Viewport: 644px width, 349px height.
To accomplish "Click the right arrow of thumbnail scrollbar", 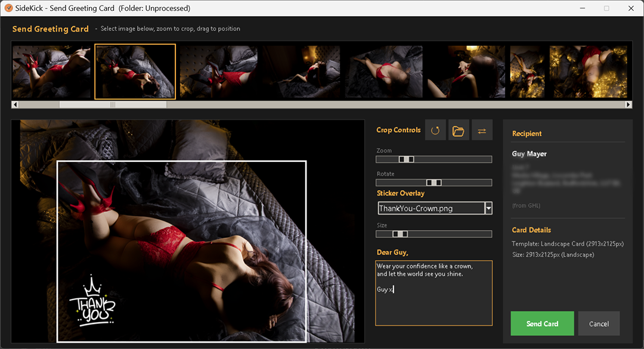I will pos(628,105).
